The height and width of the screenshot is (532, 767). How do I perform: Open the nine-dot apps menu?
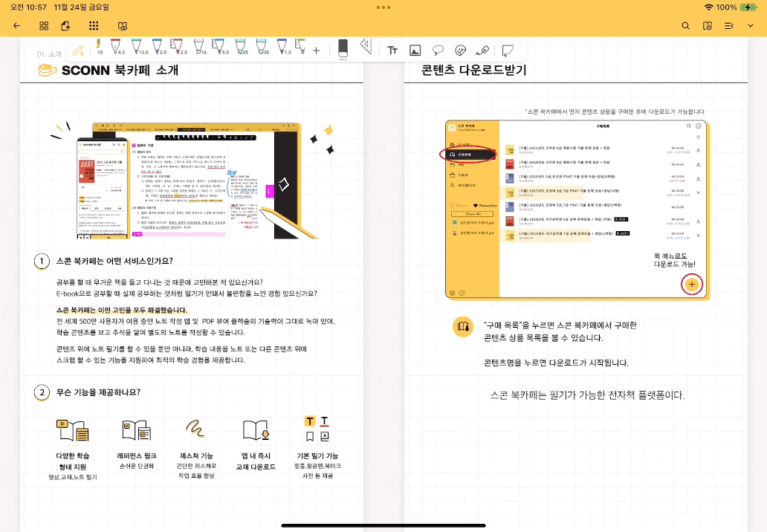click(x=94, y=26)
